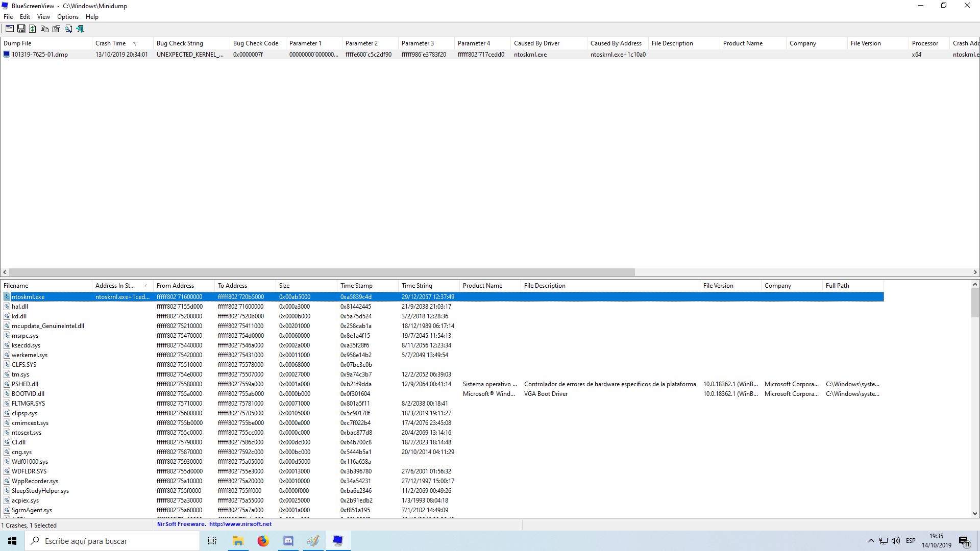Click the network tray icon
980x551 pixels.
coord(884,541)
